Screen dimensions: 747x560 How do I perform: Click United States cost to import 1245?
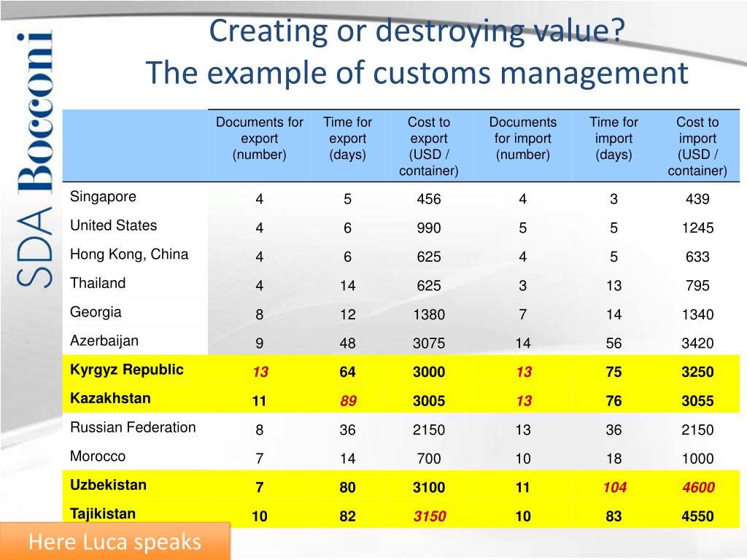point(697,228)
